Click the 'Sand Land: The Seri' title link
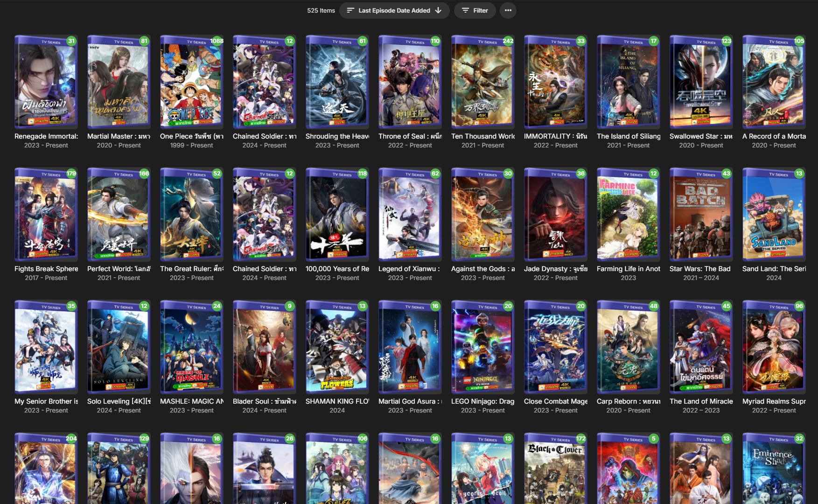The height and width of the screenshot is (504, 818). tap(774, 269)
